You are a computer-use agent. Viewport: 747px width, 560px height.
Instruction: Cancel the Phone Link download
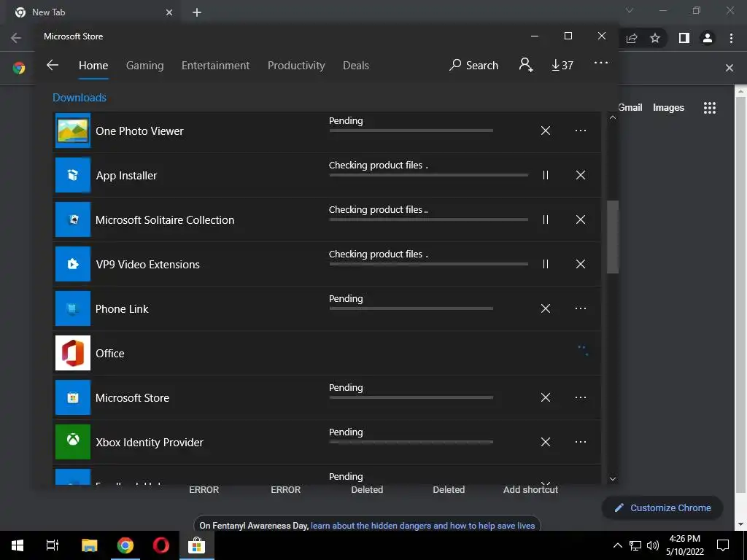click(546, 308)
